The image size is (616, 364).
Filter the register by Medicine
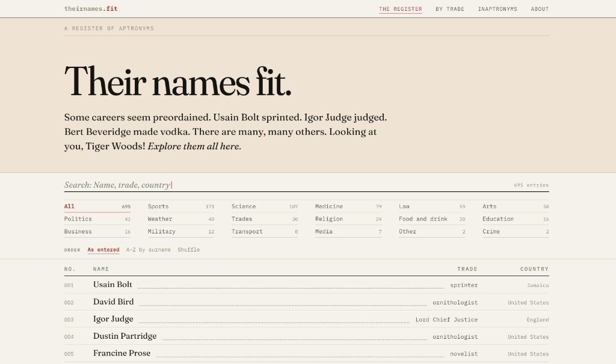pyautogui.click(x=348, y=206)
